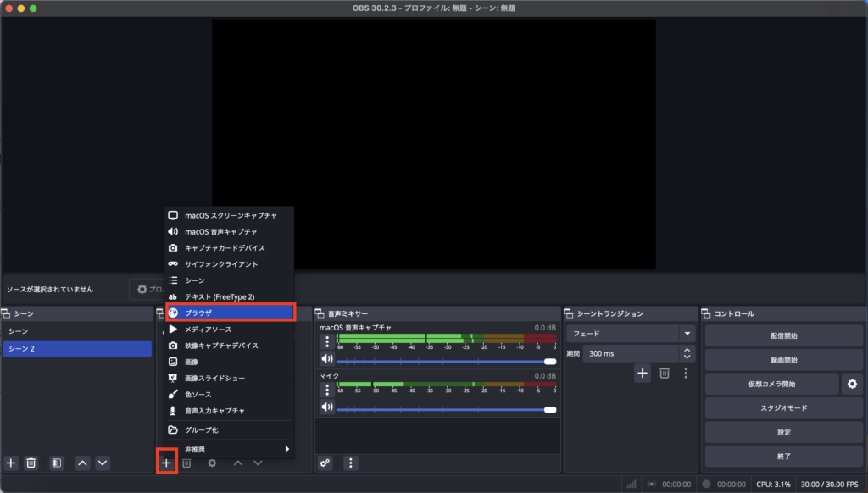
Task: Click 期間 300 ms input field
Action: coord(631,353)
